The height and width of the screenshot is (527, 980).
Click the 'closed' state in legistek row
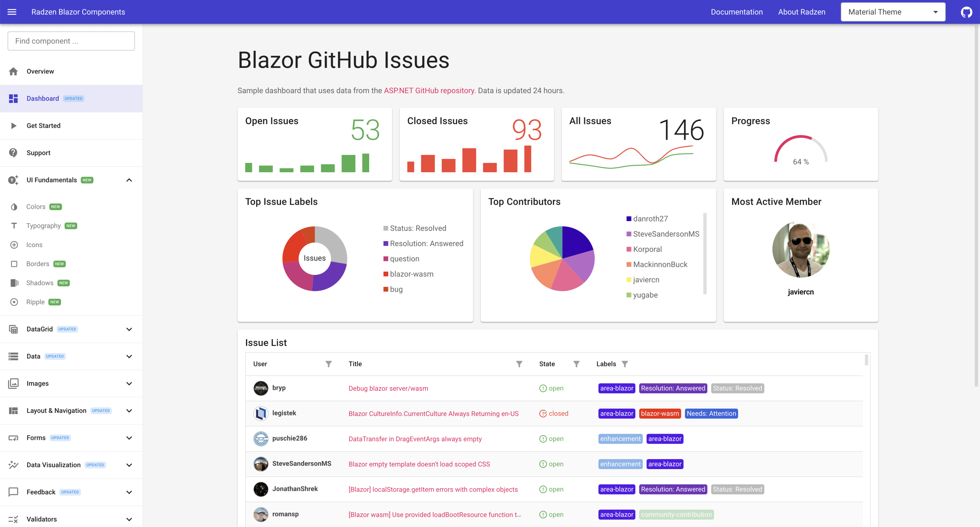554,414
